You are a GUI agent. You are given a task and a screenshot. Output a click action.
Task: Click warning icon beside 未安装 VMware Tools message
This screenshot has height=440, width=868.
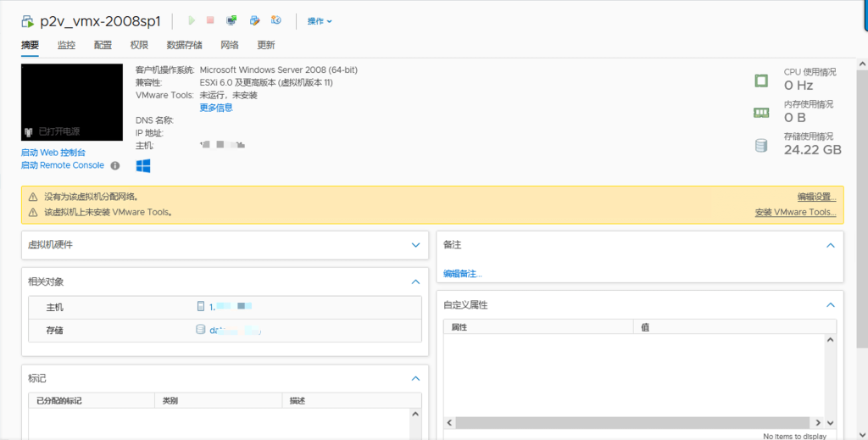(33, 212)
